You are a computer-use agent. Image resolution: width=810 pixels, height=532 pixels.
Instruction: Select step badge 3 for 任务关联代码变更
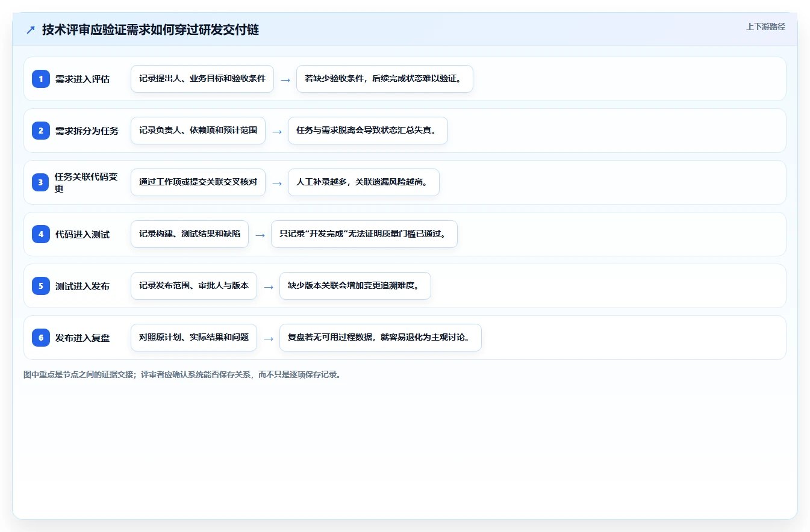pos(41,182)
